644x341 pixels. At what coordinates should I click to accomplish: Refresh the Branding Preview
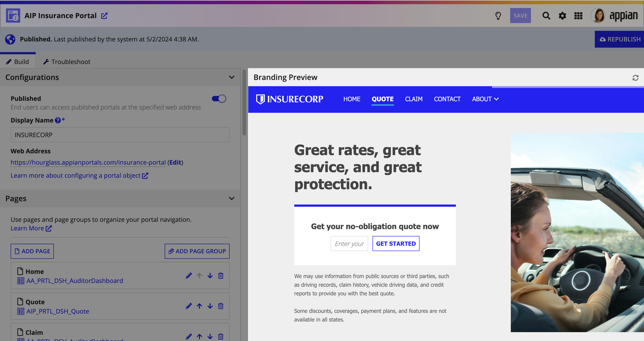tap(635, 78)
